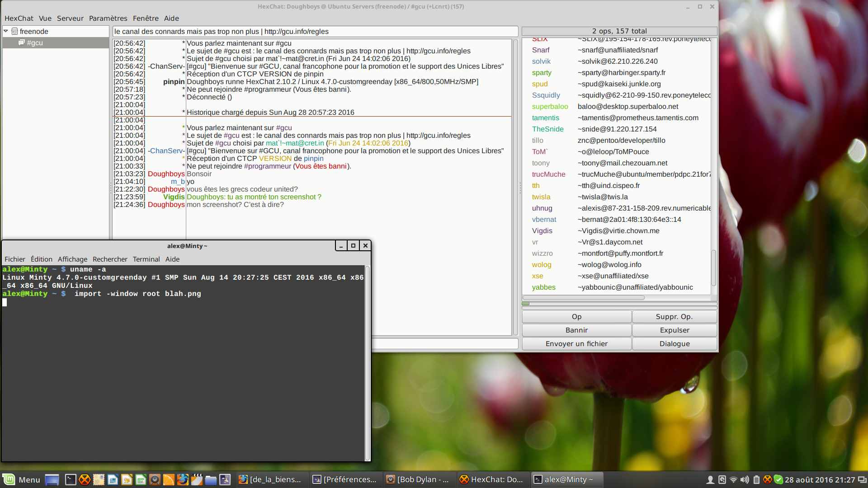Switch to alex@Minty terminal taskbar entry
The width and height of the screenshot is (868, 488).
pos(566,479)
